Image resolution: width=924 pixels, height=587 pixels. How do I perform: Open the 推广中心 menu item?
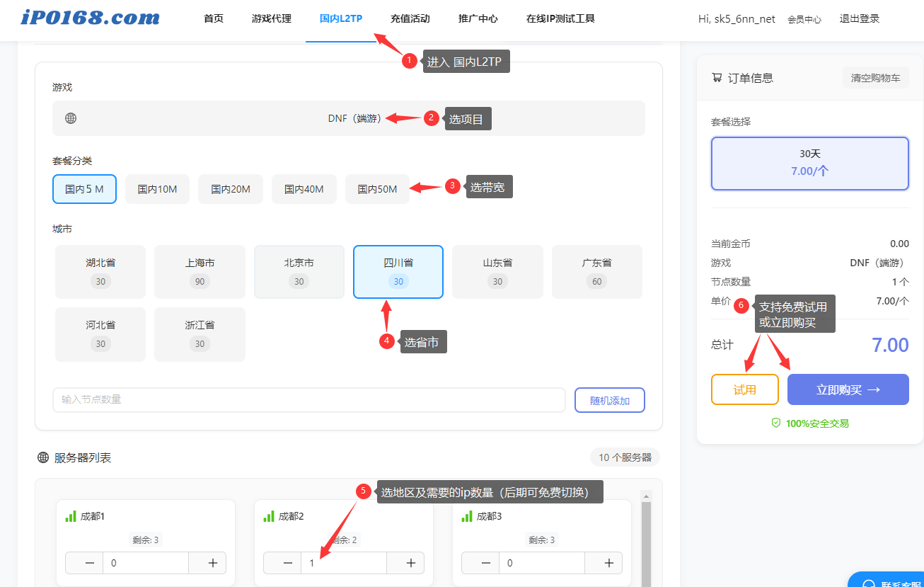click(x=478, y=18)
